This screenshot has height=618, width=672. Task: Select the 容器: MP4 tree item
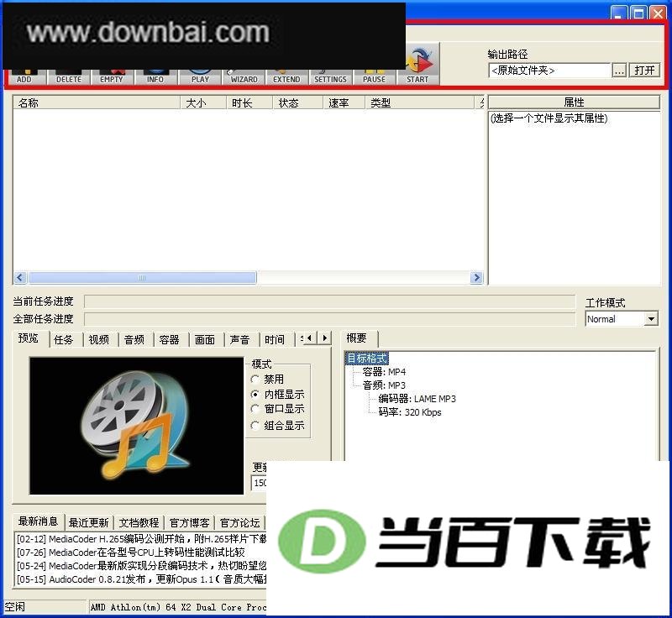384,372
